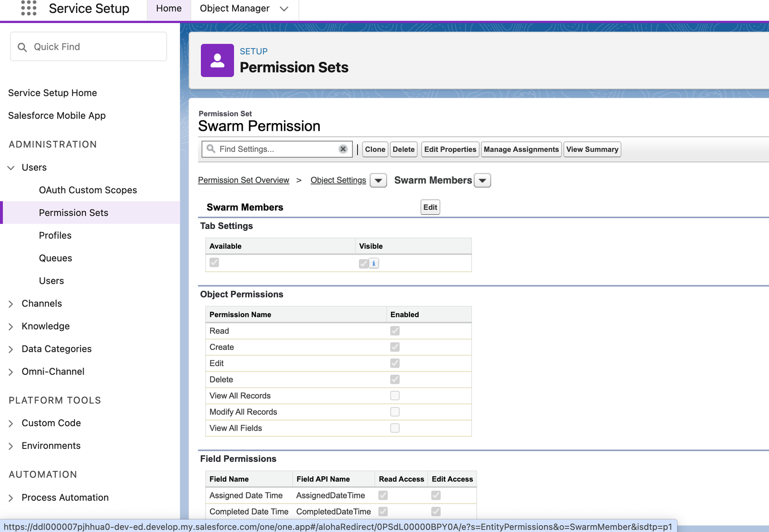Toggle Completed Date Time Edit Access checkbox

[436, 511]
